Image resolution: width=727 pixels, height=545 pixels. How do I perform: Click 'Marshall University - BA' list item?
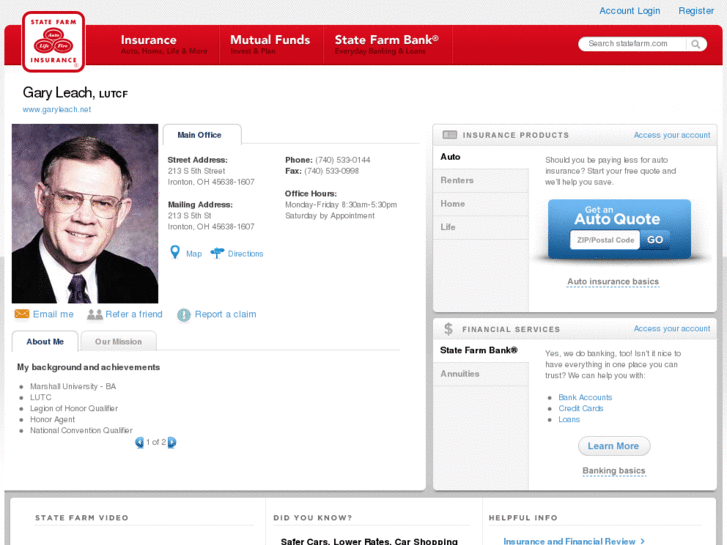[73, 386]
